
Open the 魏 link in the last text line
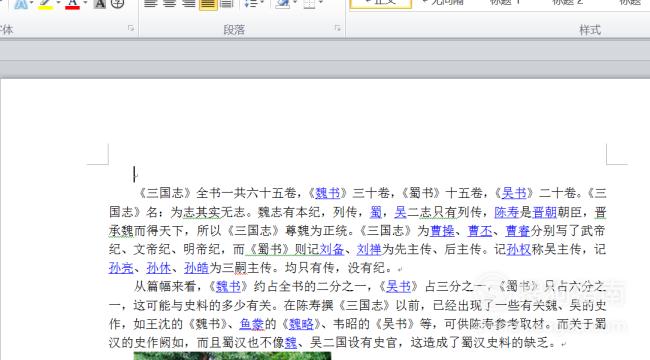coord(291,343)
